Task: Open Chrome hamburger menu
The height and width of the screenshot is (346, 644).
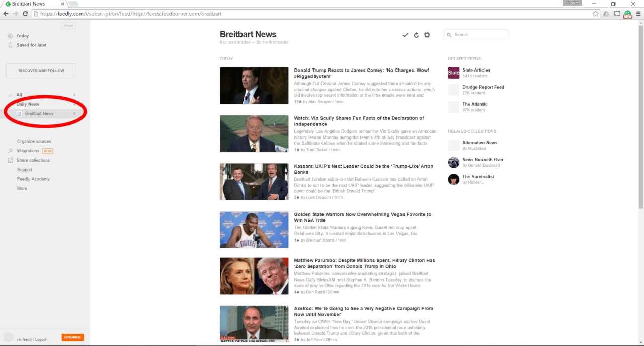Action: click(x=638, y=14)
